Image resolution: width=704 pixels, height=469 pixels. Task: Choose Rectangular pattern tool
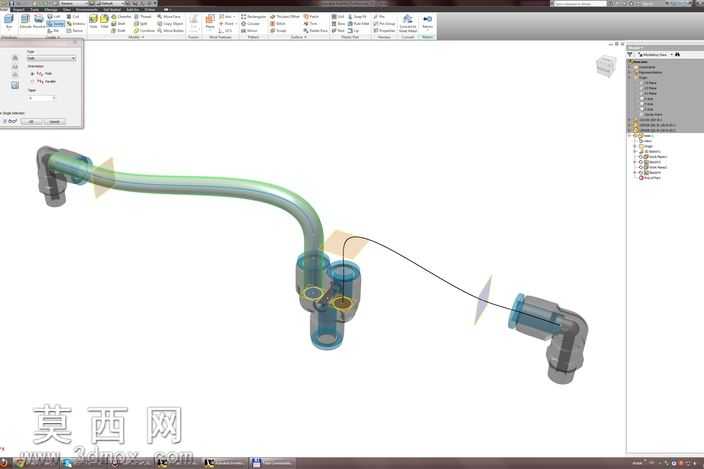[254, 17]
